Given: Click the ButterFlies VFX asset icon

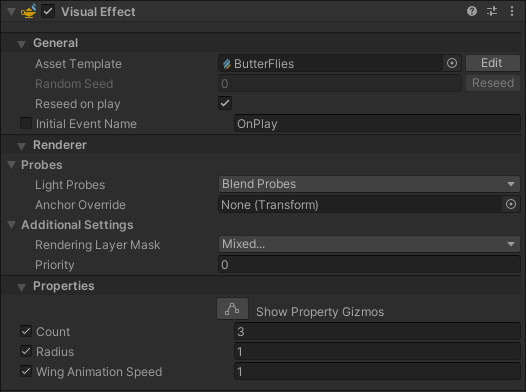Looking at the screenshot, I should click(x=227, y=63).
